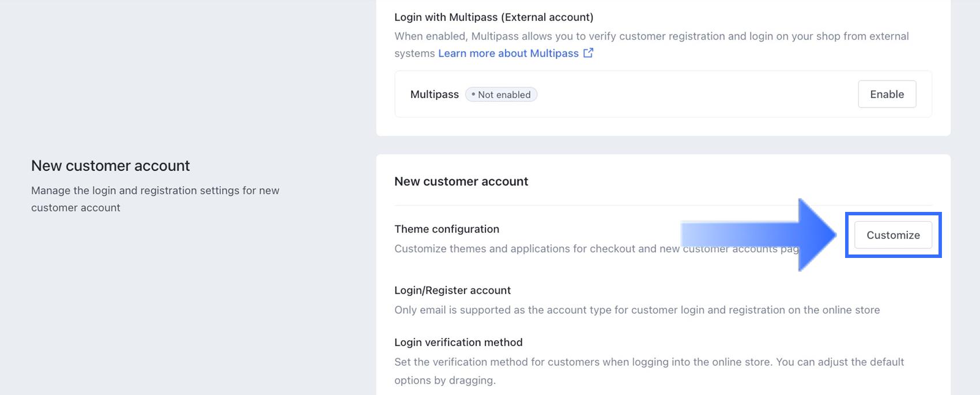Viewport: 980px width, 395px height.
Task: Click the left sidebar New customer account heading
Action: (110, 166)
